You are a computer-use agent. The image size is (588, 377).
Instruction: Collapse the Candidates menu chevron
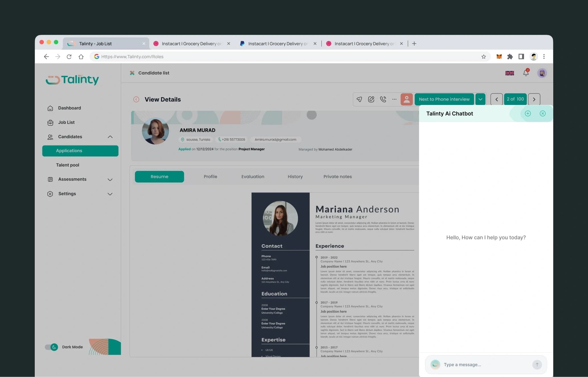click(110, 137)
